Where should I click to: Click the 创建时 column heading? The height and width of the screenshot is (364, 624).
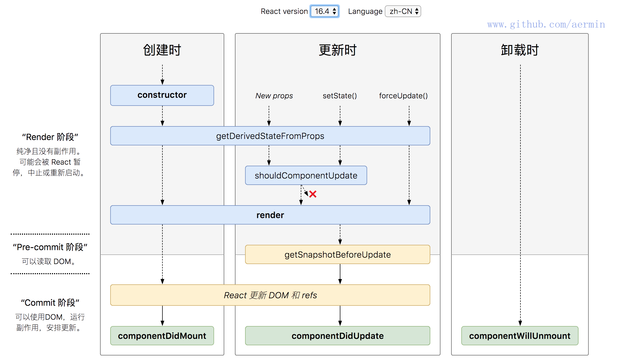[162, 50]
